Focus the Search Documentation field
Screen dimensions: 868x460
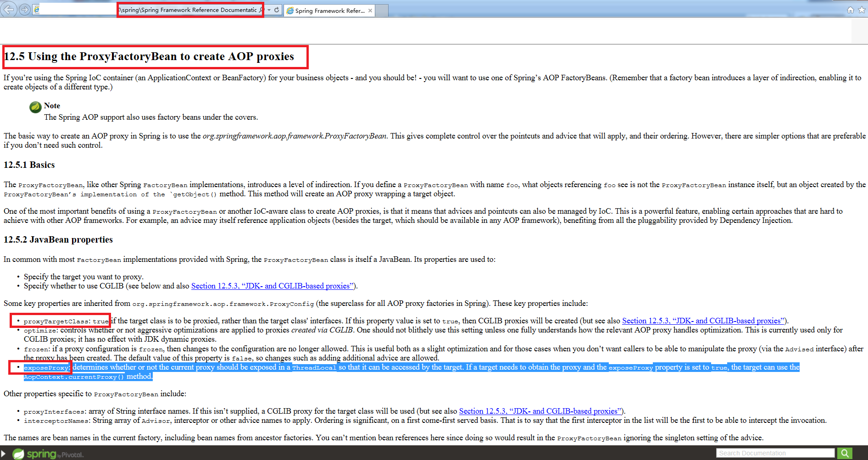click(x=775, y=453)
